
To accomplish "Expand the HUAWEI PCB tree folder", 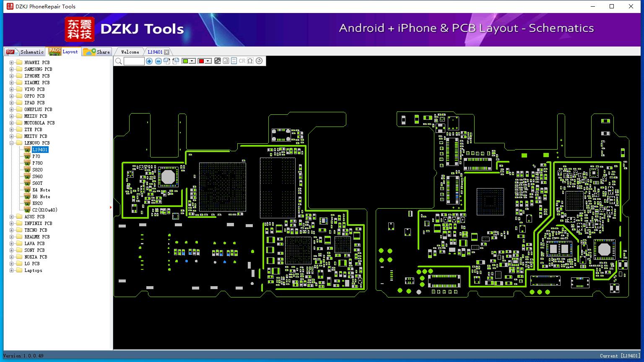I will tap(12, 62).
